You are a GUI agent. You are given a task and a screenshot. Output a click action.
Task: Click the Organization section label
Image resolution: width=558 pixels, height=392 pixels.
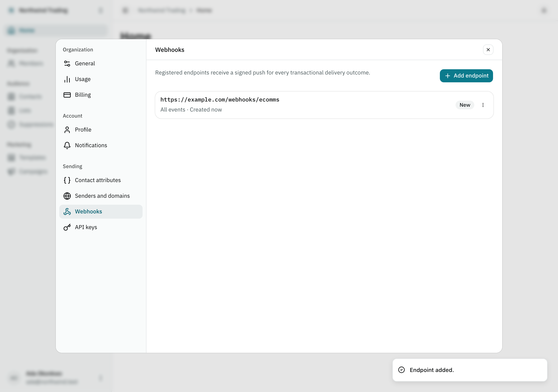(x=78, y=50)
